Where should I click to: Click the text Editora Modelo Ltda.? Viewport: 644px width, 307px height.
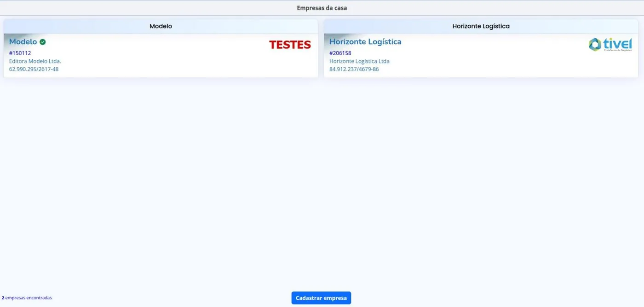click(35, 61)
